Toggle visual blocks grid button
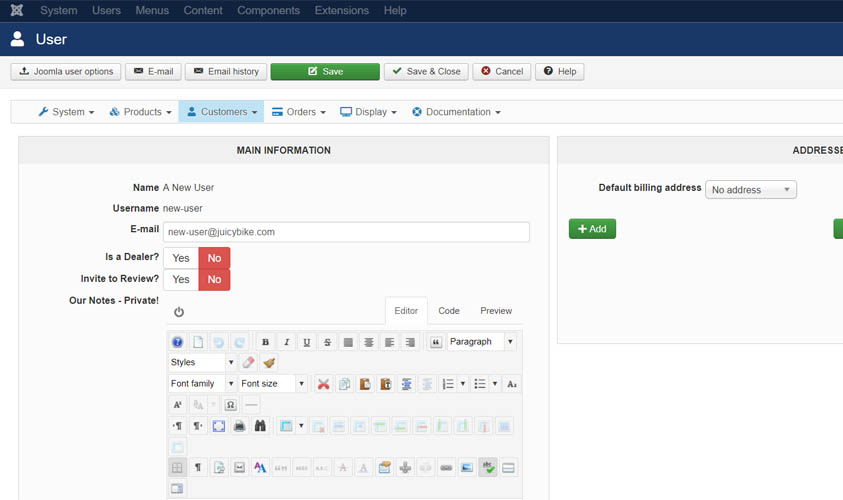Screen dimensions: 843x500 click(177, 468)
